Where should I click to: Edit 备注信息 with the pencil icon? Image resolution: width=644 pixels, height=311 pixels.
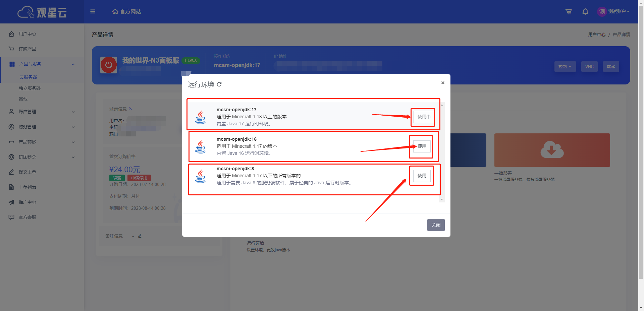[140, 236]
